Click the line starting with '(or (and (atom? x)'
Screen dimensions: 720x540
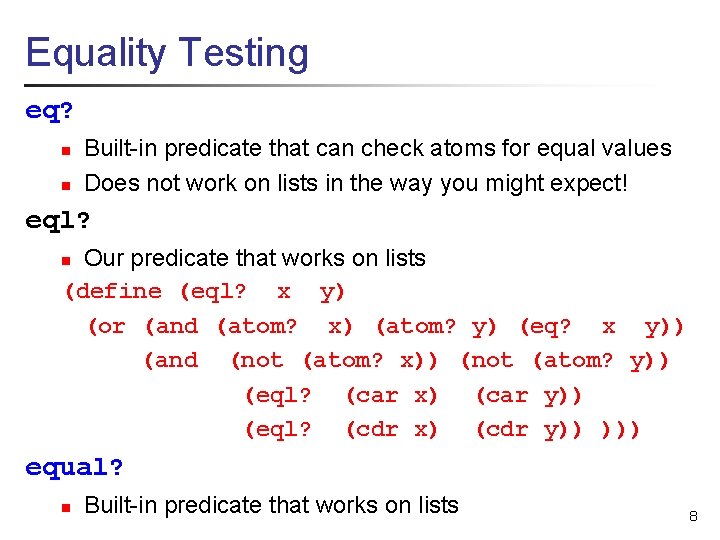pos(385,326)
